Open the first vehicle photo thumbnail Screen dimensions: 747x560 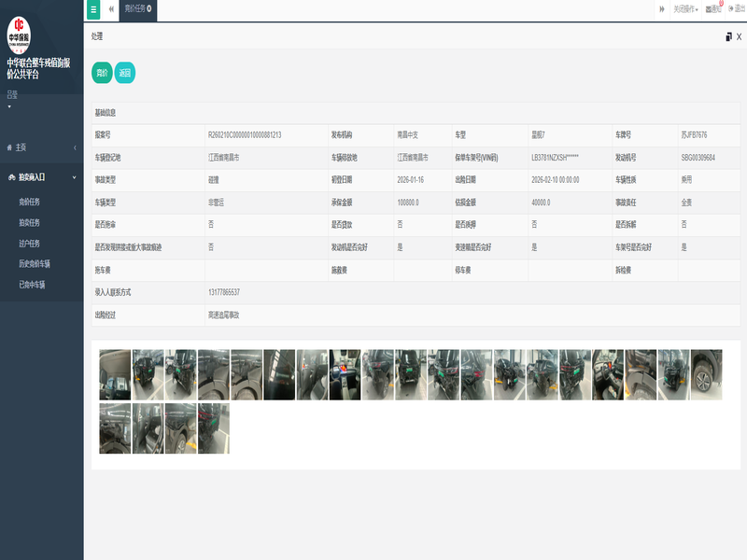(115, 374)
